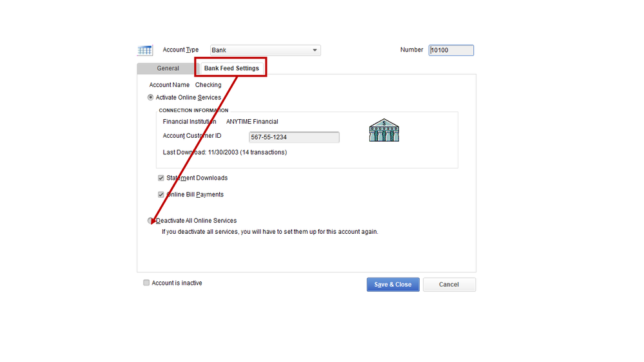The width and height of the screenshot is (644, 362).
Task: Select Activate Online Services radio button
Action: tap(150, 97)
